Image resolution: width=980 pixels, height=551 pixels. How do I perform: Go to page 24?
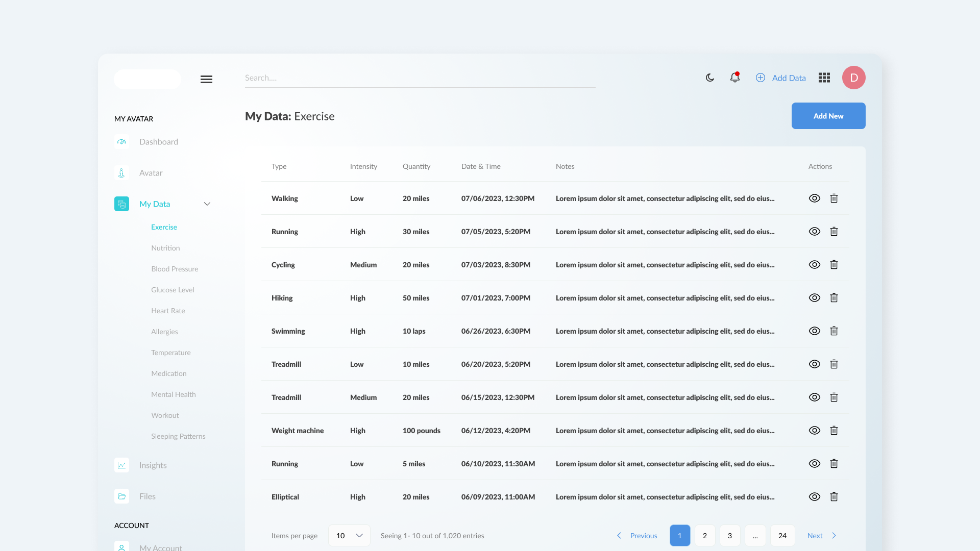[782, 536]
